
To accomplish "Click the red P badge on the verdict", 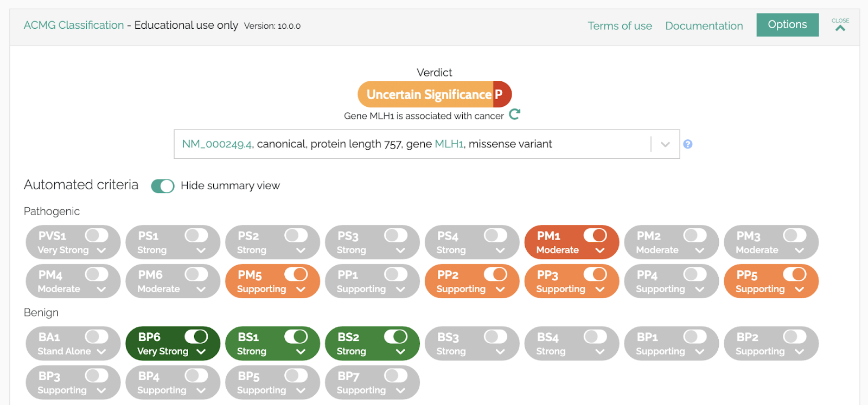I will [500, 94].
